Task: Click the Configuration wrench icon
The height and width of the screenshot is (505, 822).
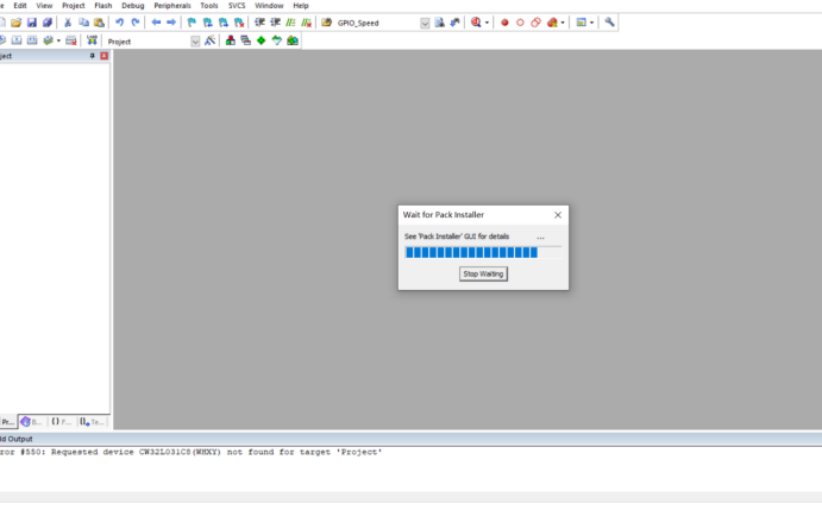Action: 610,22
